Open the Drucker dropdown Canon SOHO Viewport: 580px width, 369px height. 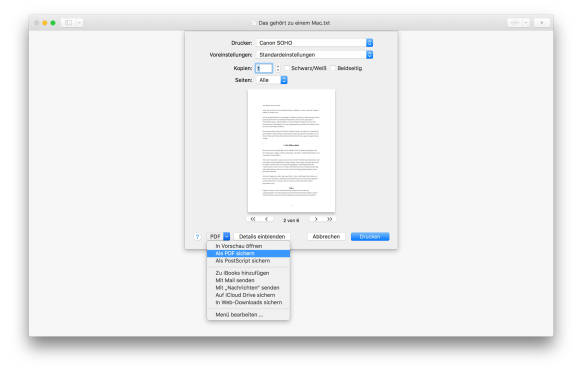(x=315, y=43)
